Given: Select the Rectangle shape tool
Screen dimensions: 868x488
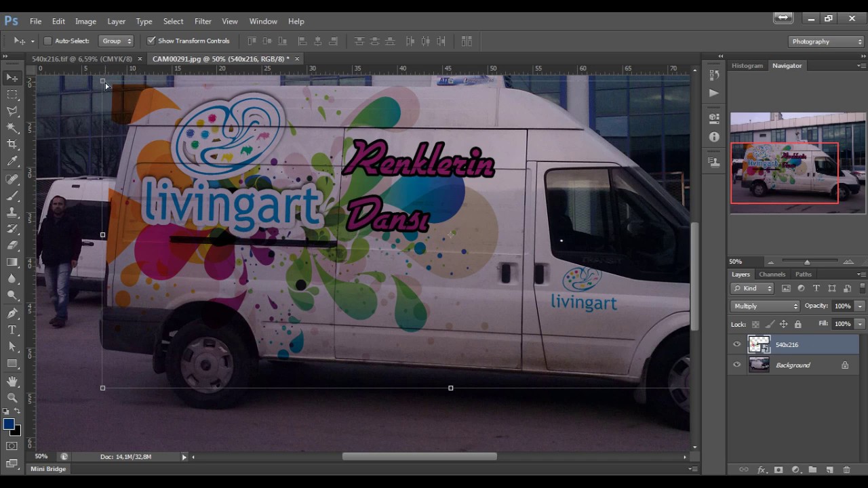Looking at the screenshot, I should 12,363.
